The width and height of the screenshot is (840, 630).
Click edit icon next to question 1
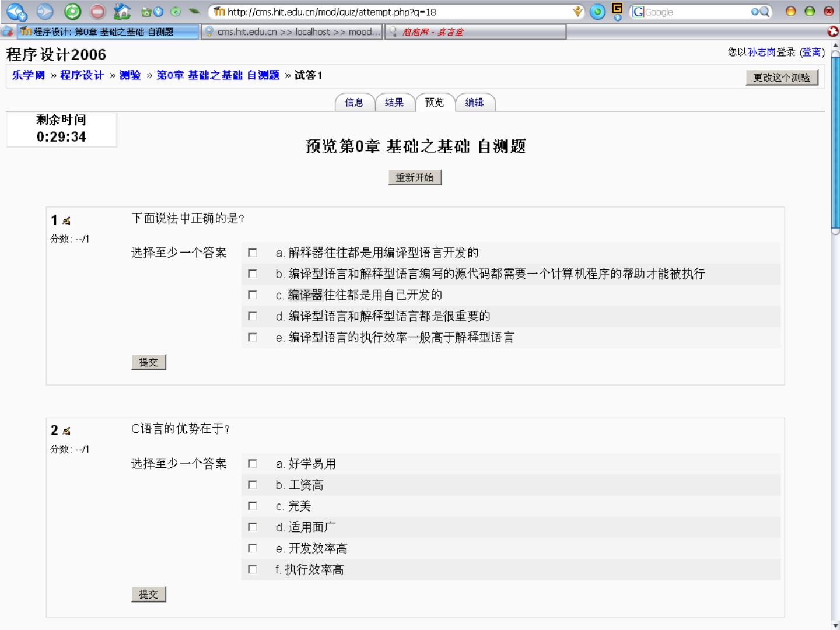click(66, 221)
